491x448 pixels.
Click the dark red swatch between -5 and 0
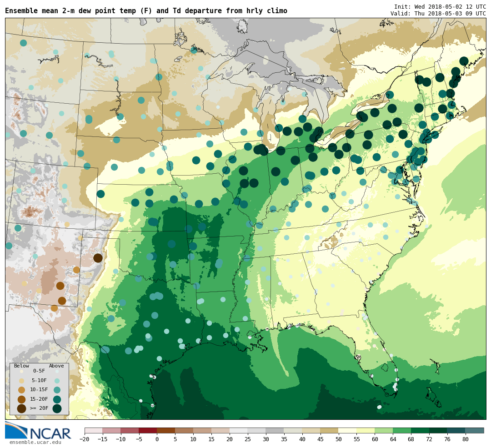pos(148,430)
